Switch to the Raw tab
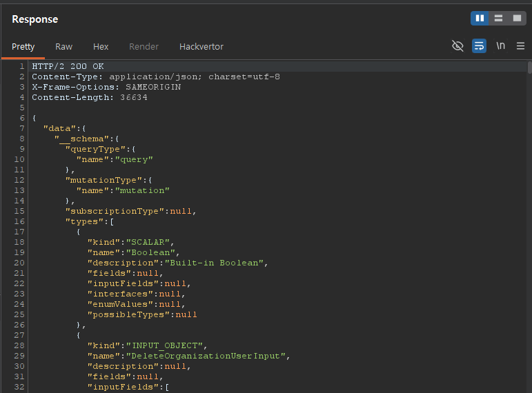The height and width of the screenshot is (393, 532). pyautogui.click(x=63, y=47)
